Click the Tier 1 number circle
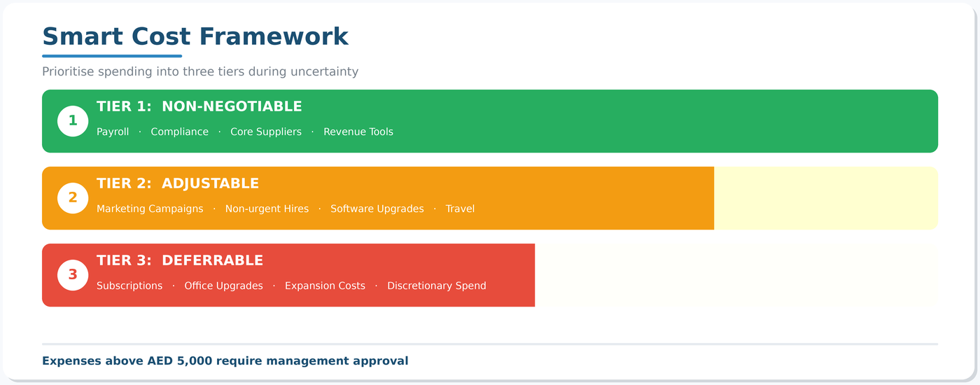Viewport: 980px width, 385px height. 73,121
